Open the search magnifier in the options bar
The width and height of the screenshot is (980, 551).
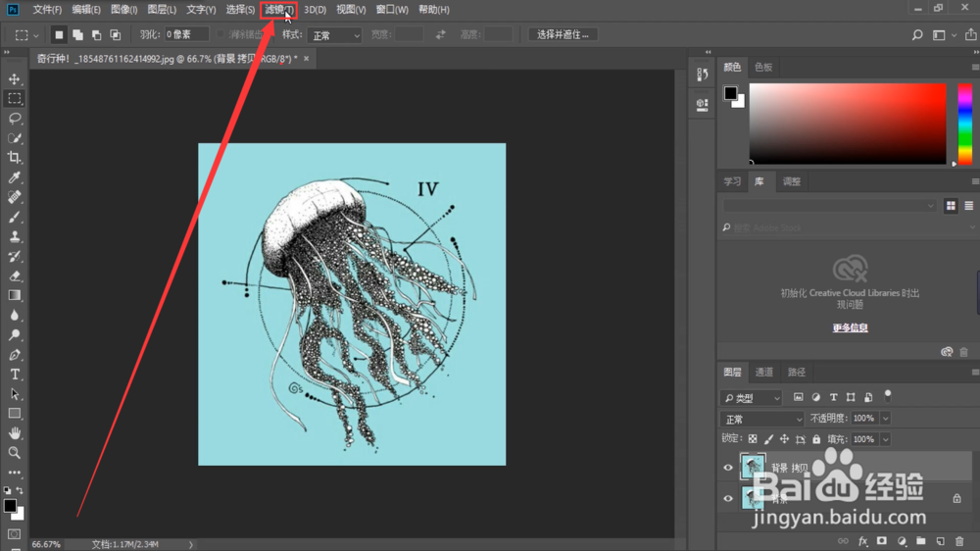pyautogui.click(x=917, y=35)
